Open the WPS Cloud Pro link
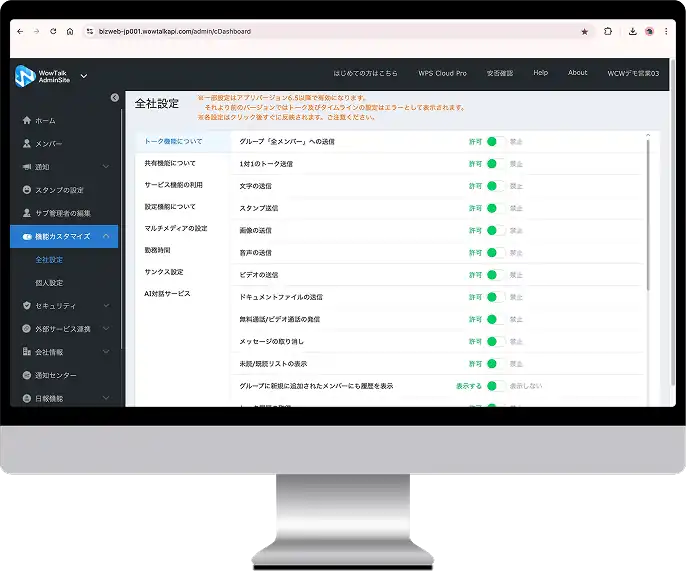 point(442,73)
